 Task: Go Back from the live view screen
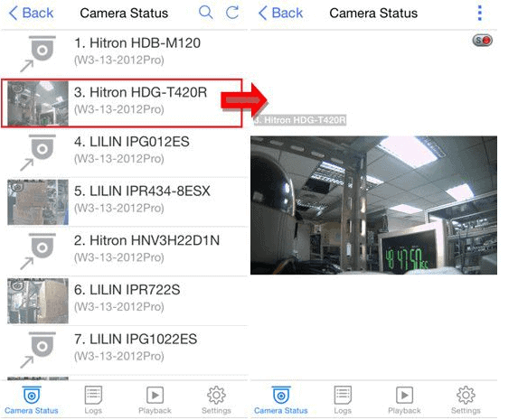(280, 14)
